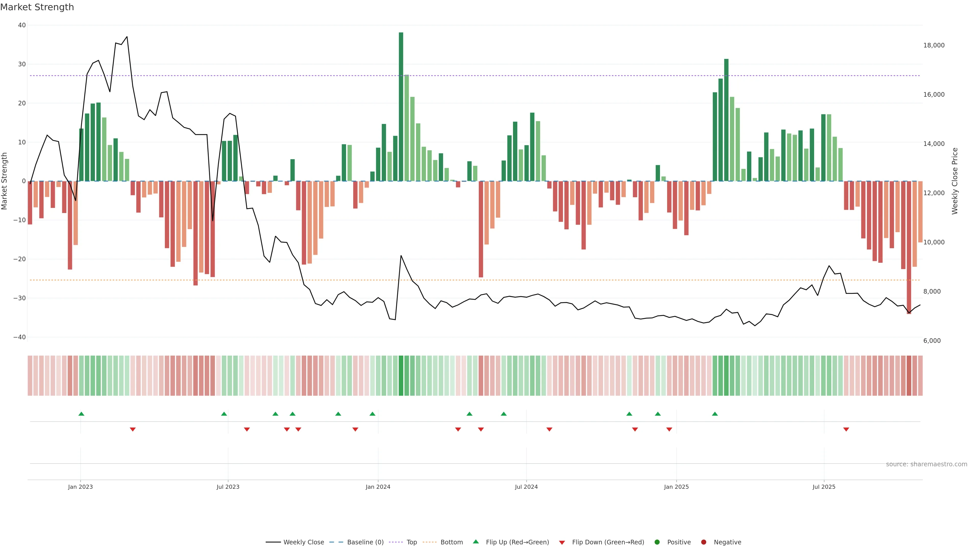Click the first flip-up triangle marker at Jan 2023
The width and height of the screenshot is (980, 551).
click(x=81, y=414)
